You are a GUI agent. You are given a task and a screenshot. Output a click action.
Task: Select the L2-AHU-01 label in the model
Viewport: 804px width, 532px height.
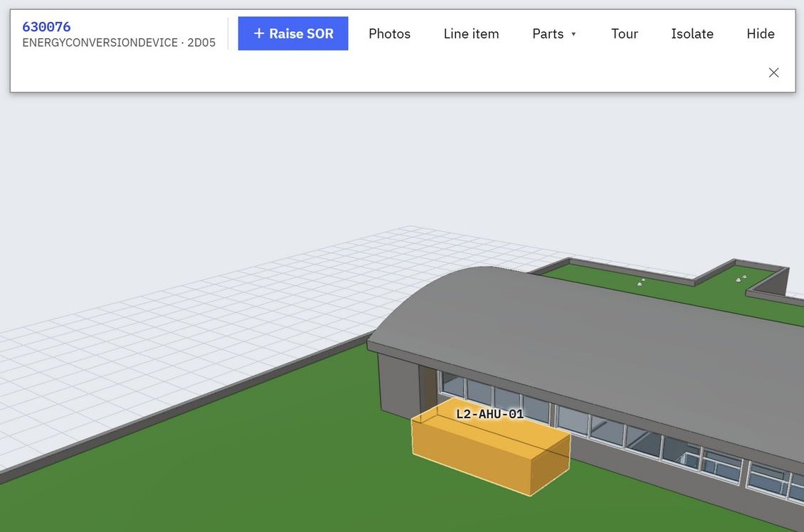coord(490,414)
